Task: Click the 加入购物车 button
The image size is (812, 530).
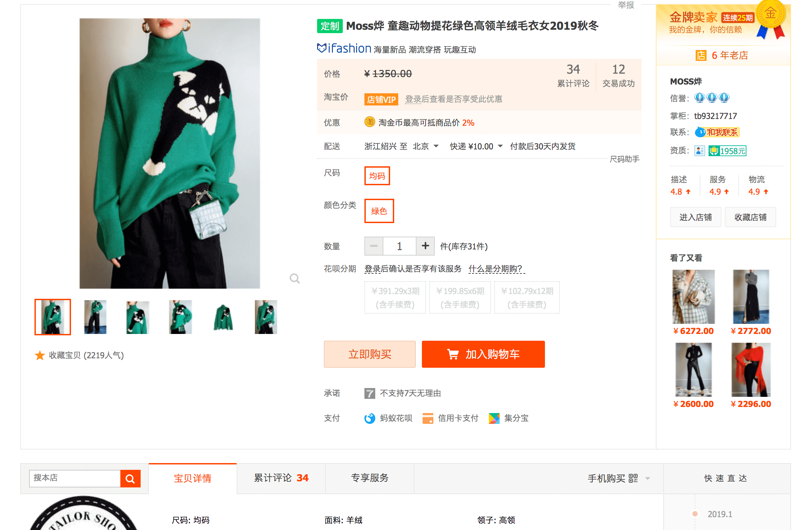Action: point(483,354)
